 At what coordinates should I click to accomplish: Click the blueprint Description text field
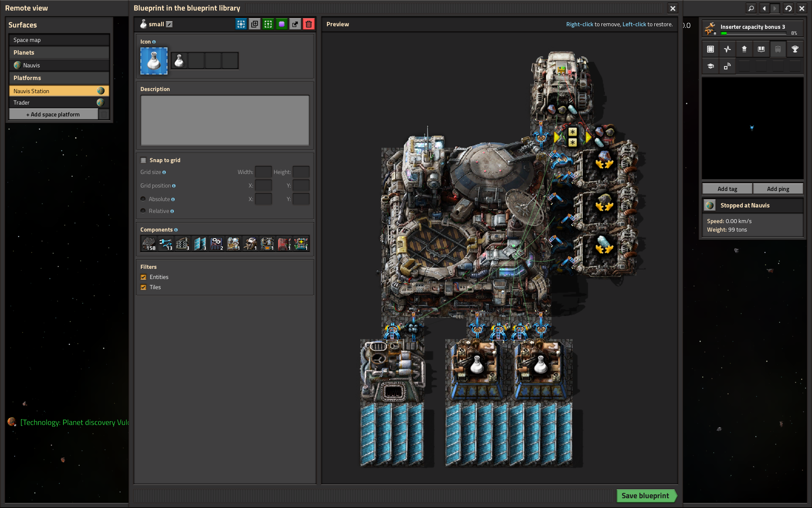coord(225,120)
